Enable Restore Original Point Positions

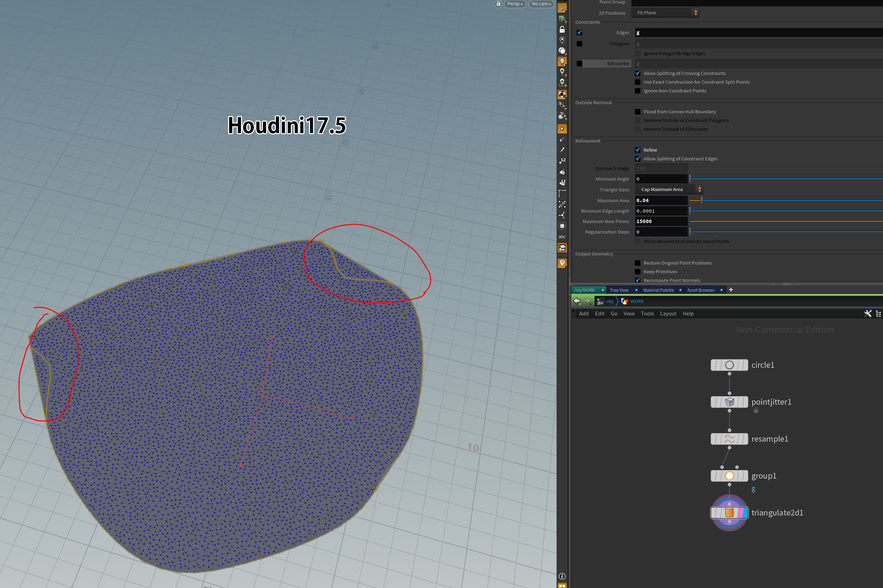pos(638,263)
